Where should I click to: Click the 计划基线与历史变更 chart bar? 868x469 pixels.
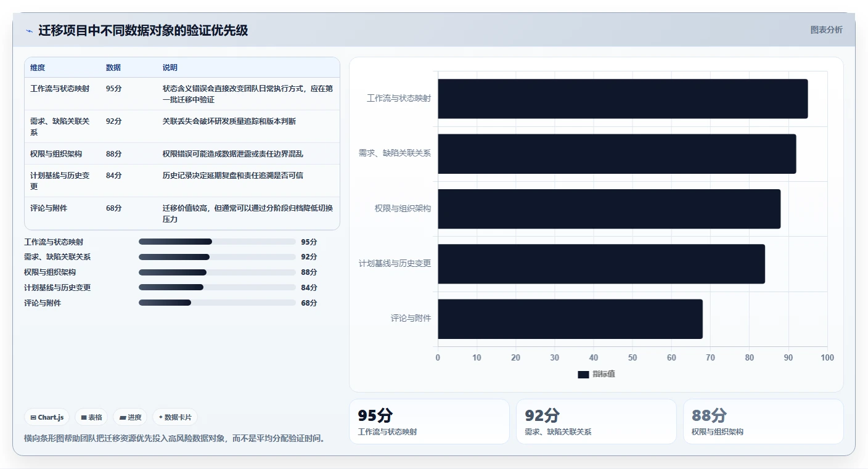tap(601, 264)
